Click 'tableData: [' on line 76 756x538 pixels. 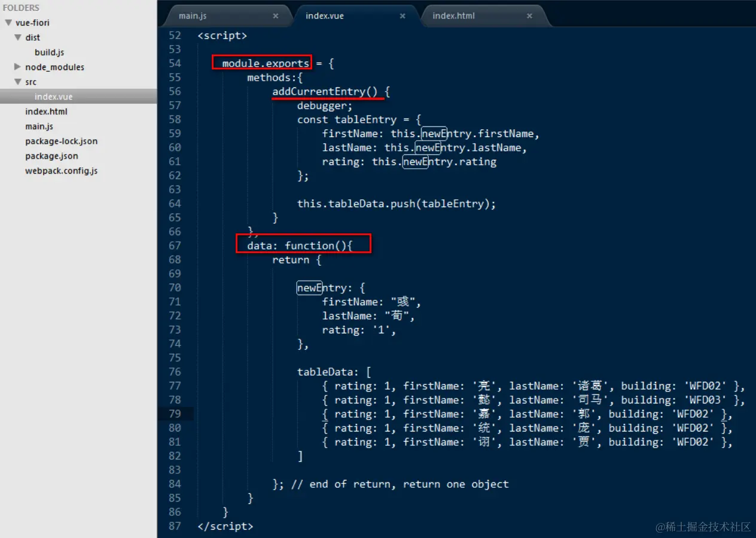point(334,372)
